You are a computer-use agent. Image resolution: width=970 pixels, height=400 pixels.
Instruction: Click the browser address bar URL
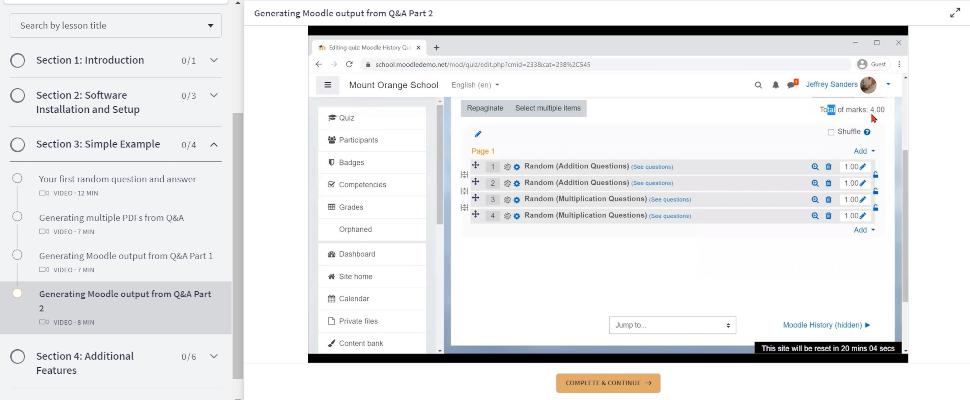[x=483, y=64]
